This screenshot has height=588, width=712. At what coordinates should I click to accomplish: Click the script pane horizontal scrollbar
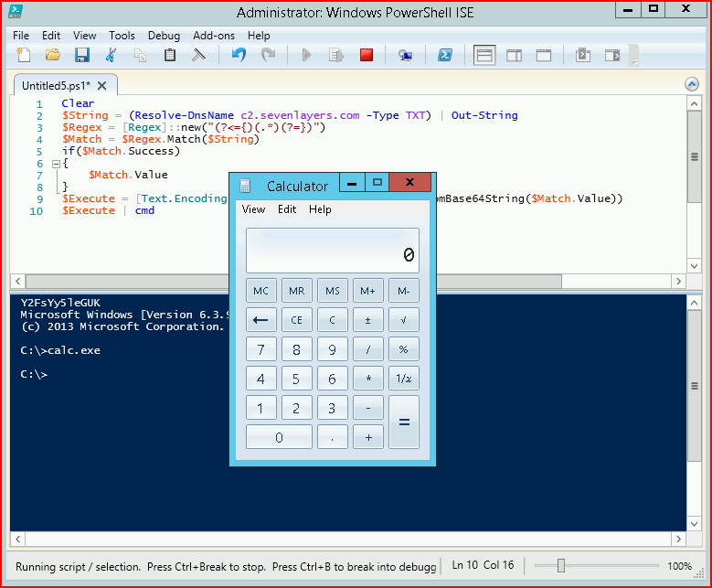coord(293,282)
